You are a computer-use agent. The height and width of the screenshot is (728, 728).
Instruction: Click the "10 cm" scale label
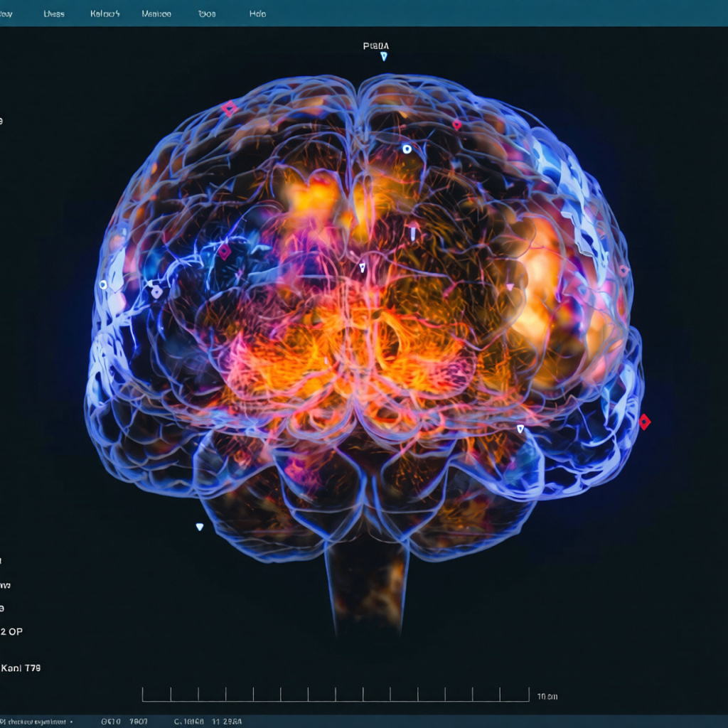547,697
